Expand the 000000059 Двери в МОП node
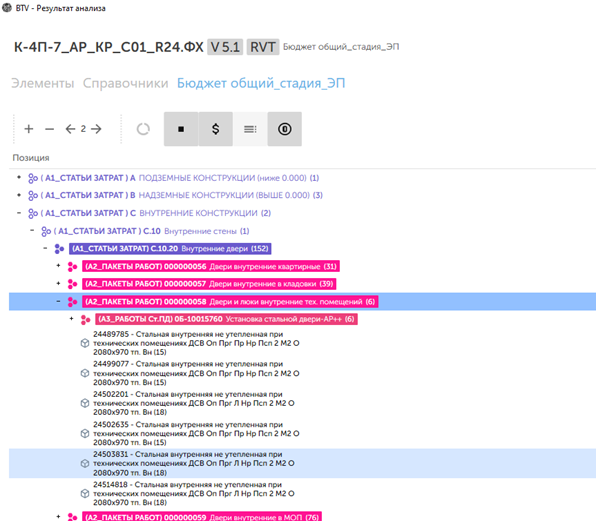Viewport: 596px width, 521px height. pyautogui.click(x=58, y=516)
